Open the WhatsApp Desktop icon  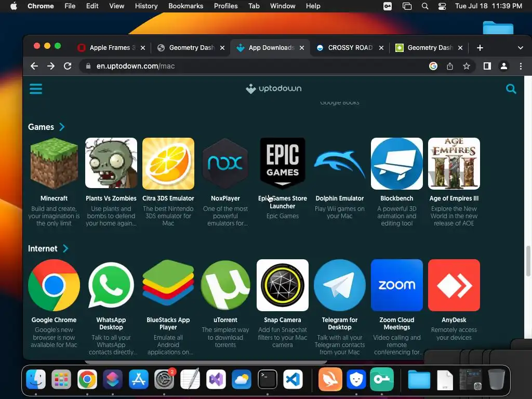[x=111, y=285]
